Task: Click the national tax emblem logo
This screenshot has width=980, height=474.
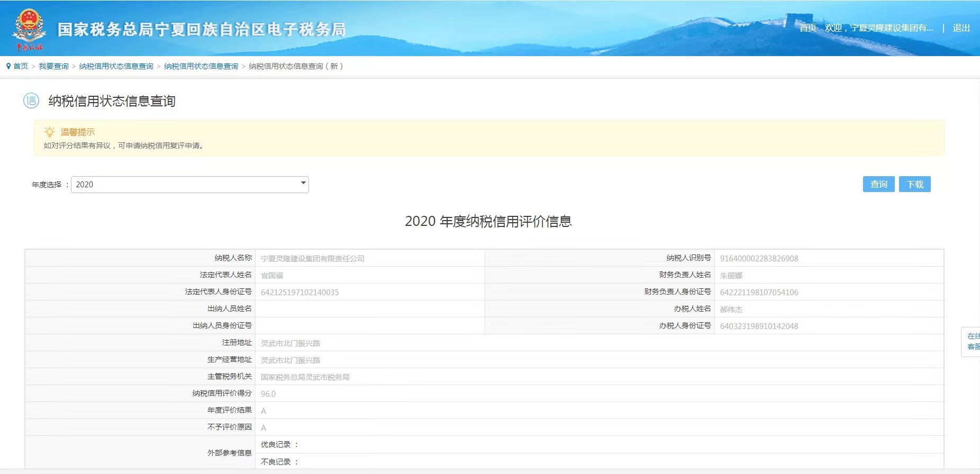Action: 29,30
